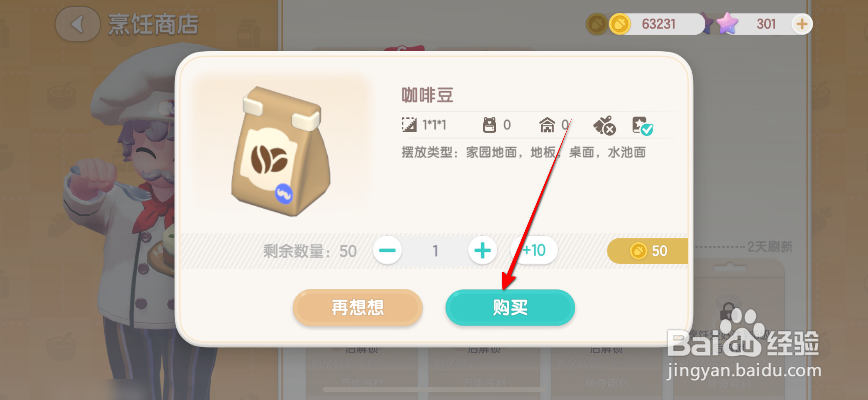Click the pink star currency icon
Viewport: 868px width, 400px height.
point(727,23)
